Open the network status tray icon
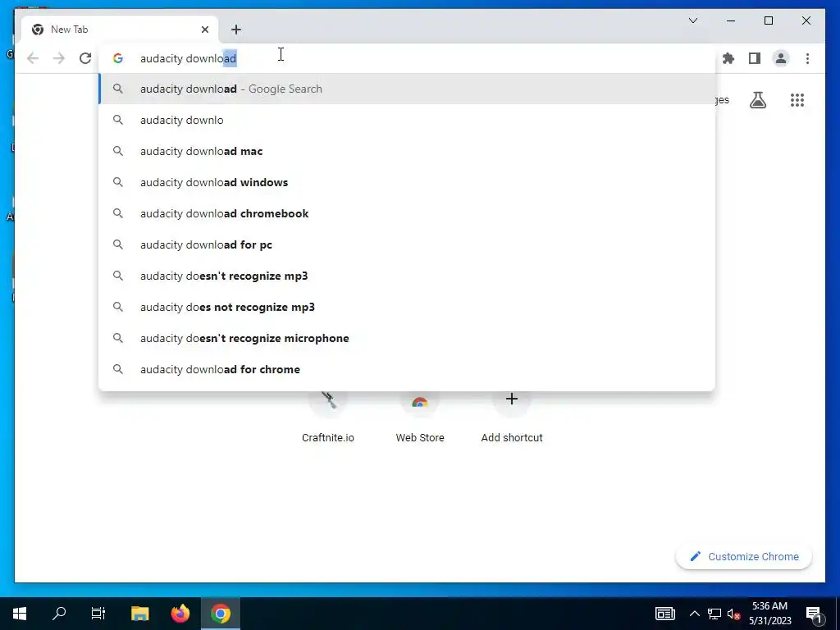Viewport: 840px width, 630px height. coord(714,614)
